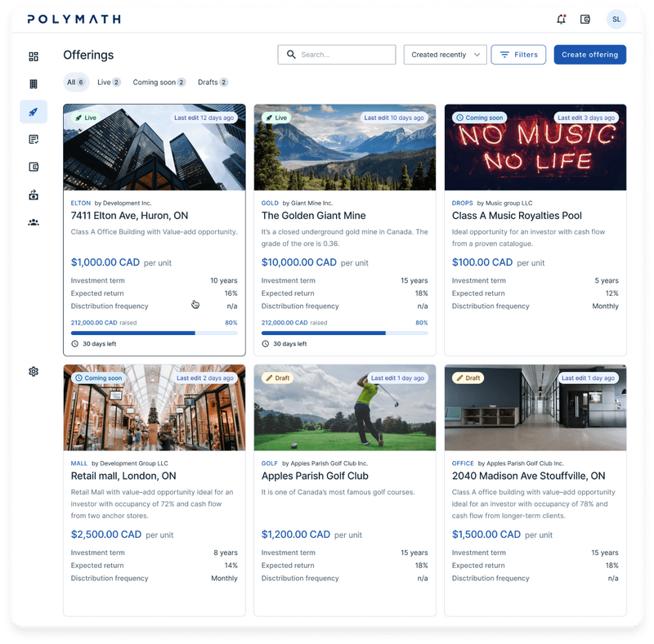Viewport: 654px width, 644px height.
Task: Open the notifications bell icon
Action: [x=561, y=18]
